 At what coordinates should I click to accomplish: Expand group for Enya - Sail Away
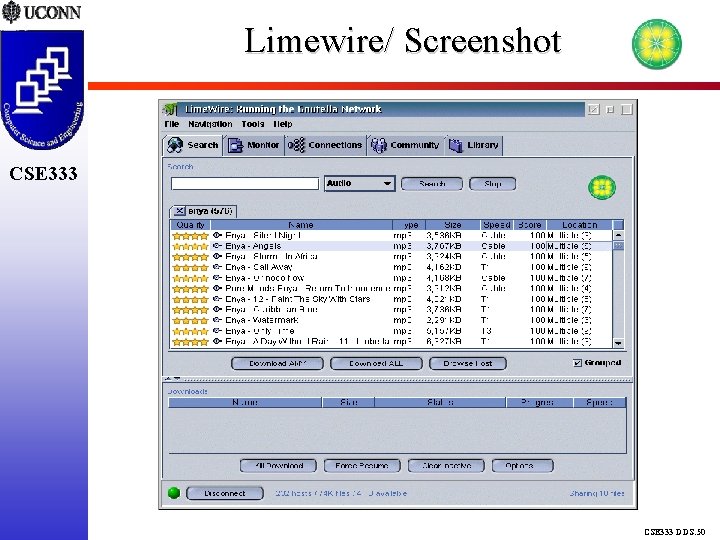pyautogui.click(x=218, y=267)
